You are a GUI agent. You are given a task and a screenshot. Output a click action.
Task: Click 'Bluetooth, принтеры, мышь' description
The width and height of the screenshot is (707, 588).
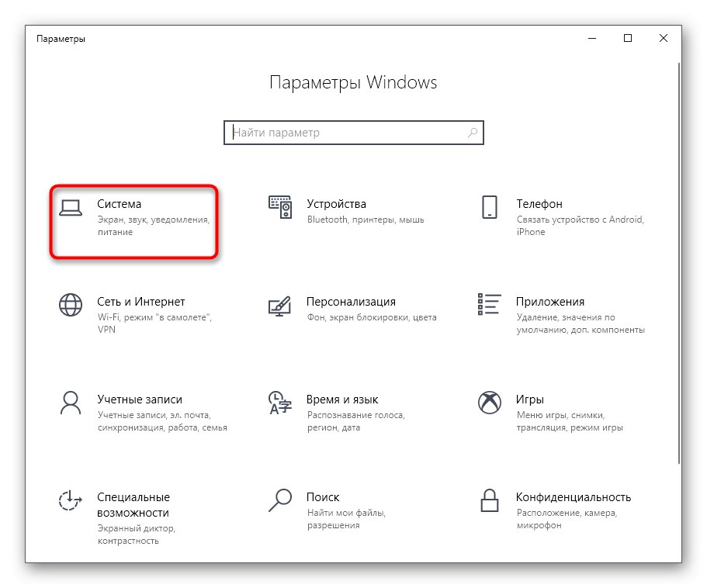pos(366,220)
